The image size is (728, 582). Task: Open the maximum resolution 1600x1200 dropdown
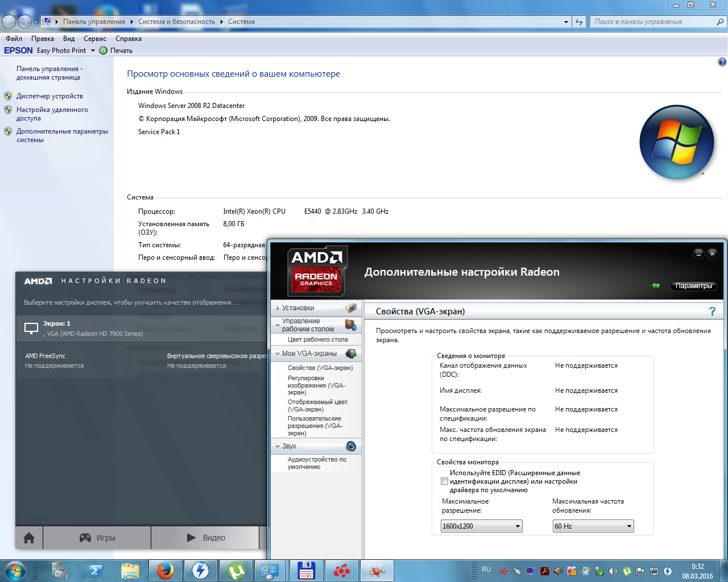point(481,526)
